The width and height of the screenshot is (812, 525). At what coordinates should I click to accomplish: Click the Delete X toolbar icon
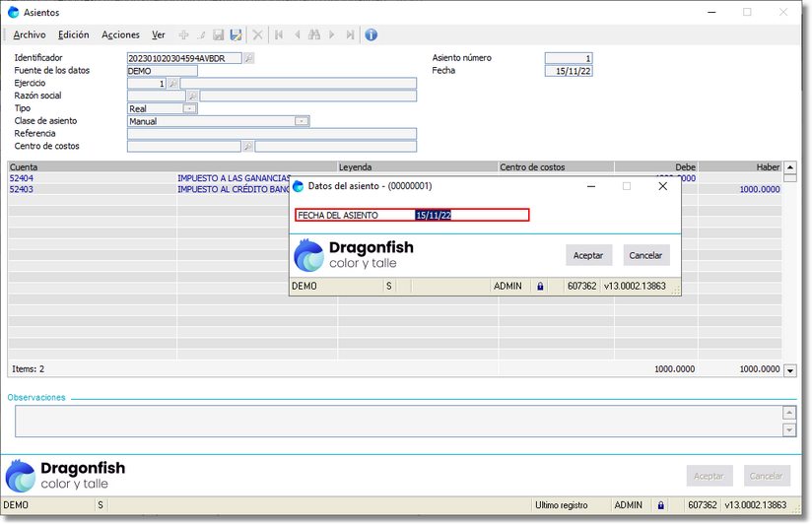pos(257,34)
